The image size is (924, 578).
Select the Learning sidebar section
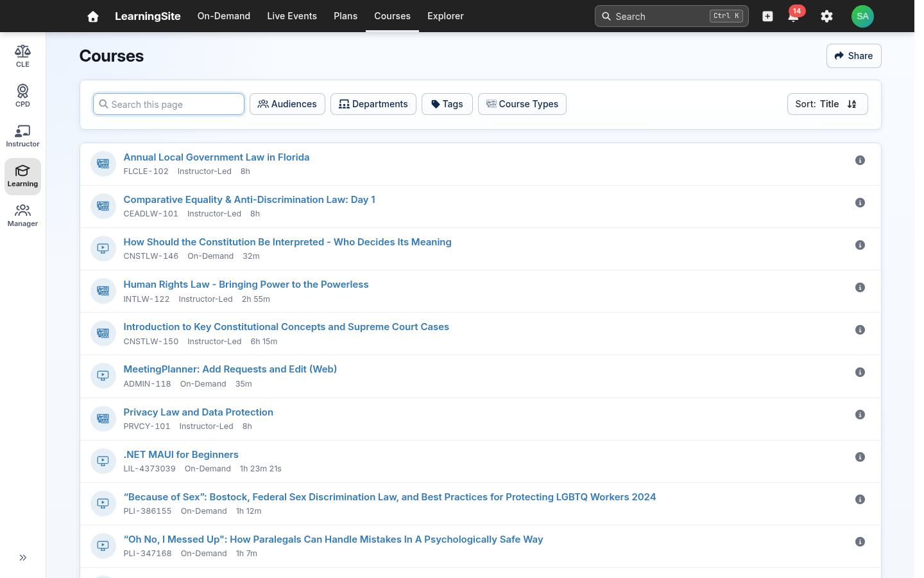(22, 176)
